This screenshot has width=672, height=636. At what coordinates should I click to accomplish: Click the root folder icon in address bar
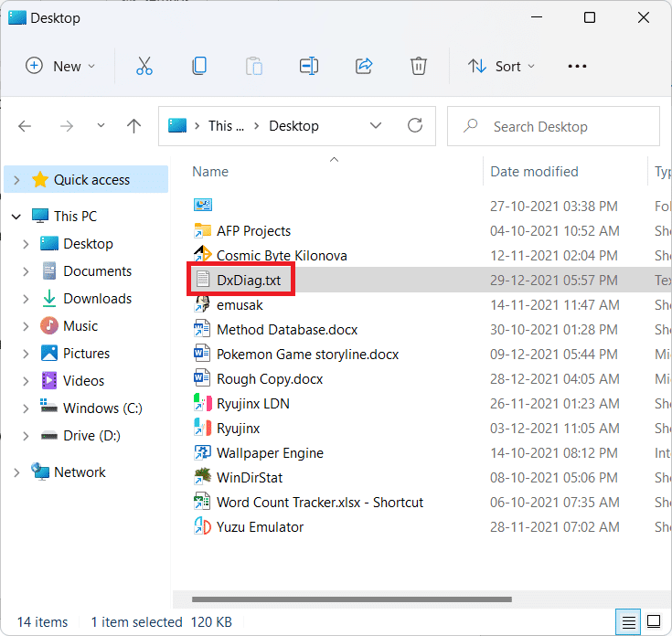point(177,125)
